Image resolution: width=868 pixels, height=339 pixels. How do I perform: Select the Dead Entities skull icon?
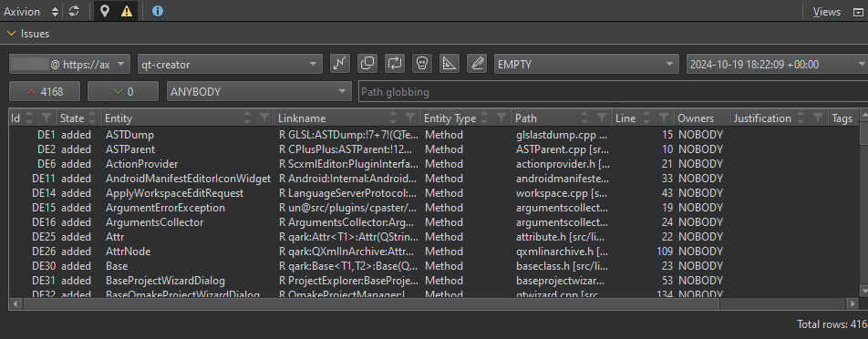422,64
